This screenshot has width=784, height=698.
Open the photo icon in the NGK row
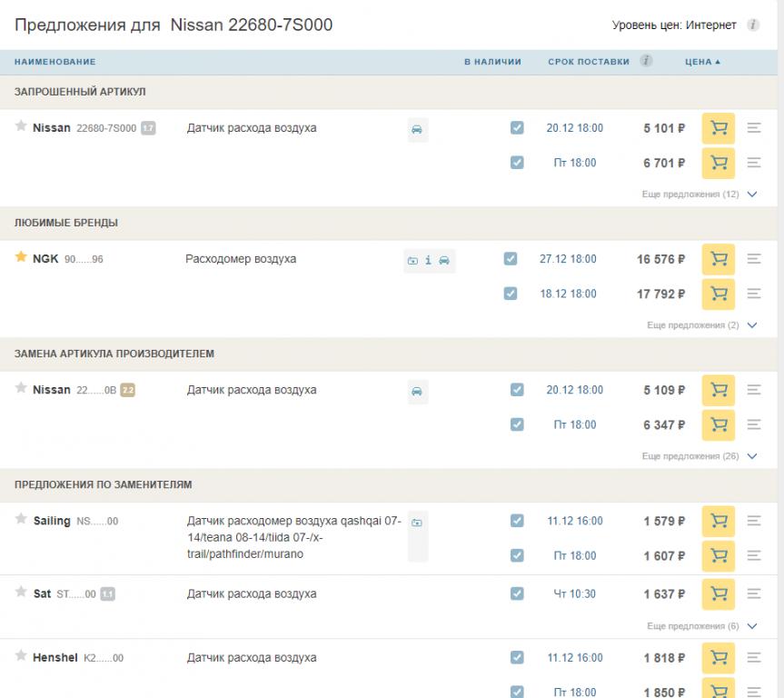pos(412,261)
